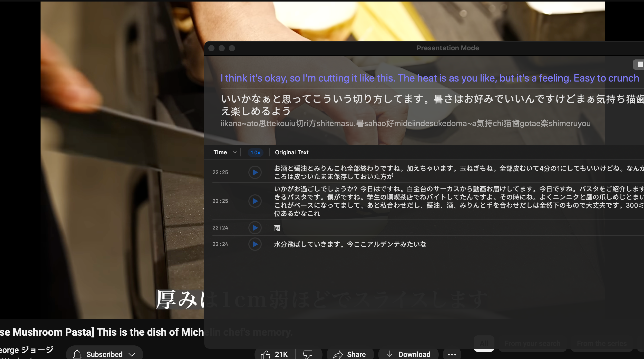Image resolution: width=644 pixels, height=359 pixels.
Task: Select the transcript row text 雨
Action: (x=277, y=228)
